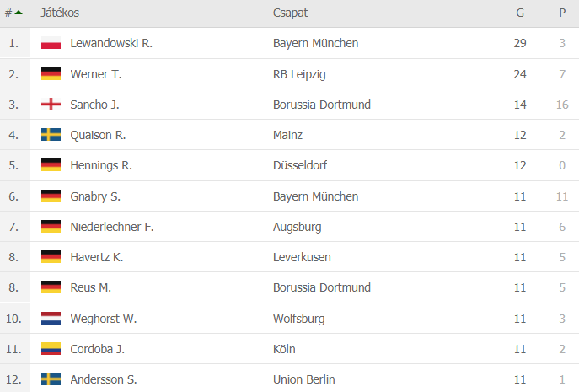Click the Netherlands flag beside Weghorst W.
Screen dimensions: 579x392
pos(51,319)
